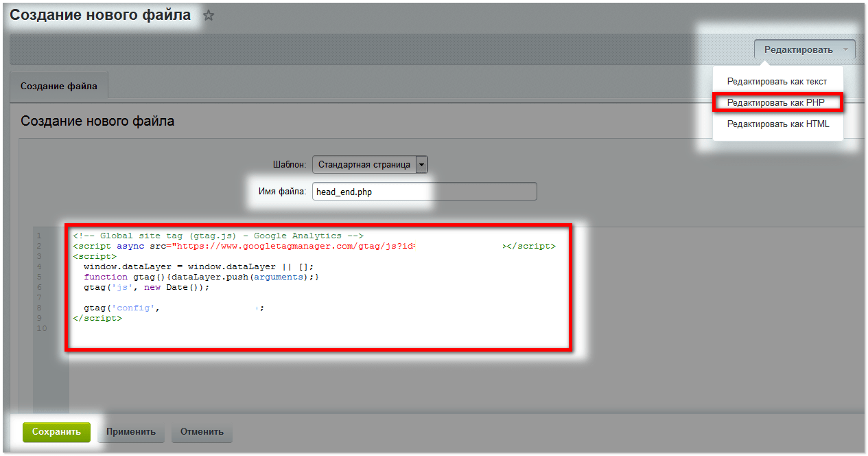Click the opening <script> tag on line 3
Screen dimensions: 868x456
coord(95,256)
